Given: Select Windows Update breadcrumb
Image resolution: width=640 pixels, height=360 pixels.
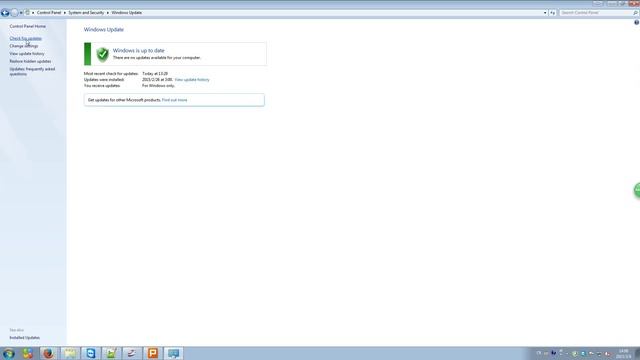Looking at the screenshot, I should tap(127, 13).
